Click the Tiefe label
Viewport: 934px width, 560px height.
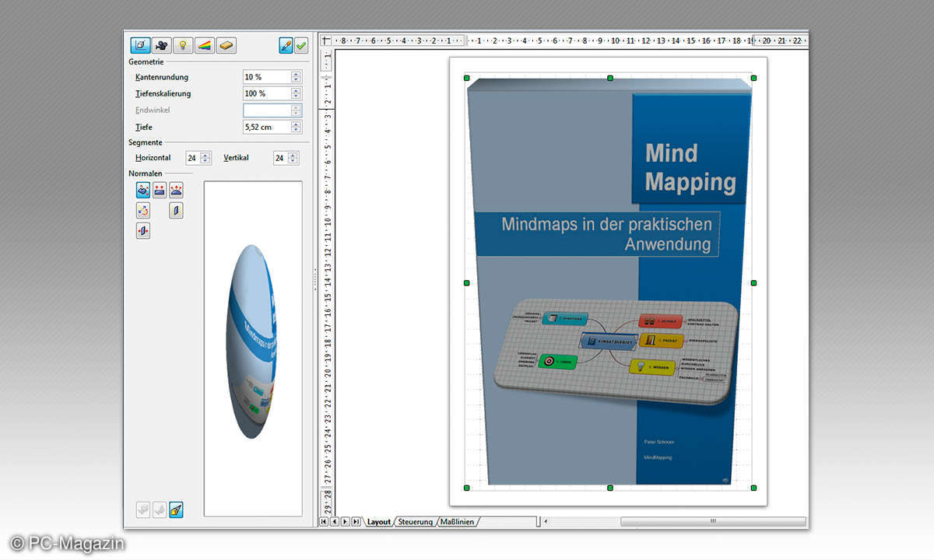(x=144, y=127)
